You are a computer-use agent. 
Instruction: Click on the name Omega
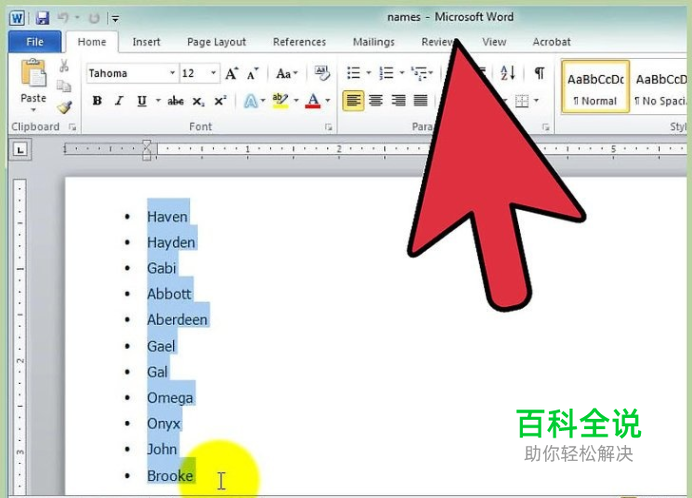[170, 398]
